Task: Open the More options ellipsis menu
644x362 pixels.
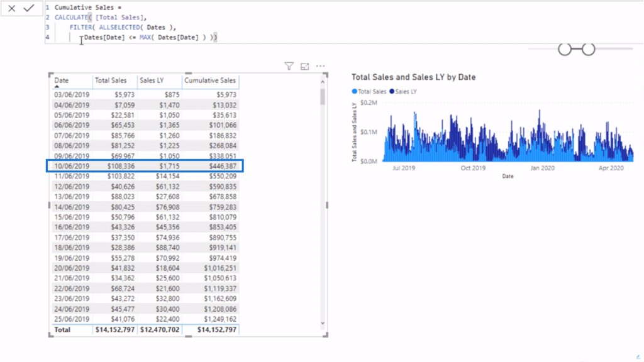Action: click(320, 66)
